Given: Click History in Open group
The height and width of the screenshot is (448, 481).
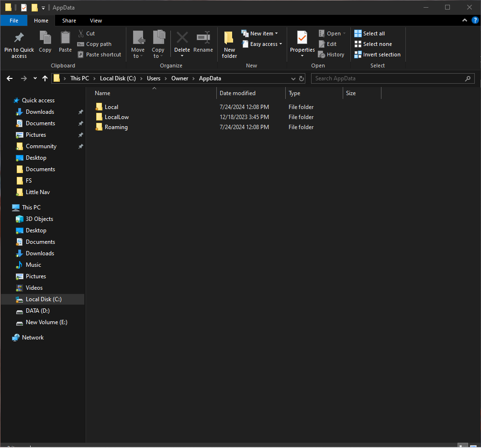Looking at the screenshot, I should pos(331,55).
